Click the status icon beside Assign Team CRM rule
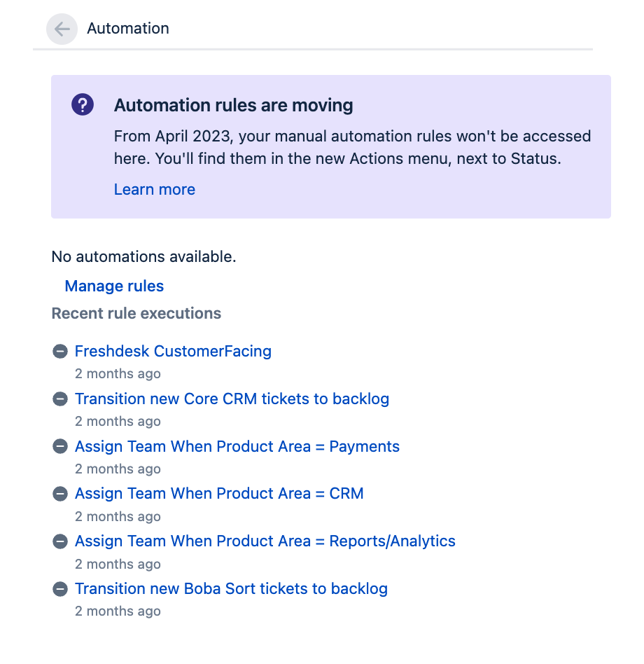This screenshot has width=644, height=664. click(x=59, y=494)
